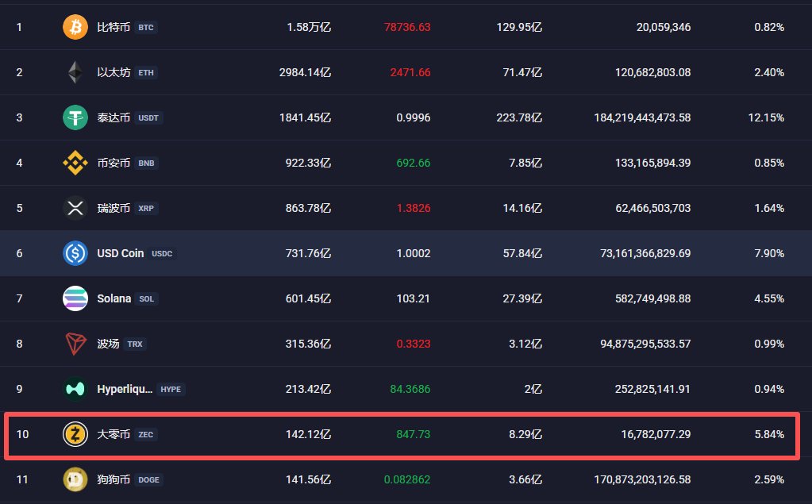Screen dimensions: 812x504
Task: Click circulating supply 582,749,498.88
Action: [x=653, y=298]
